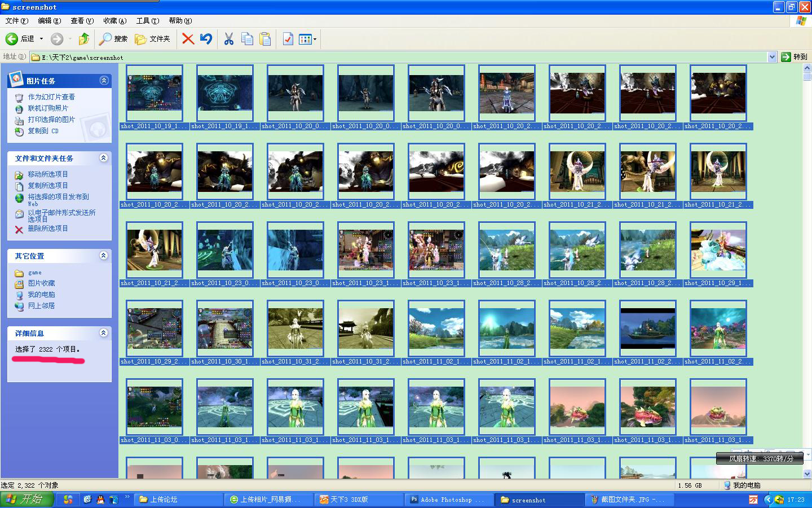812x508 pixels.
Task: Click 移动所选项目 link
Action: click(47, 174)
